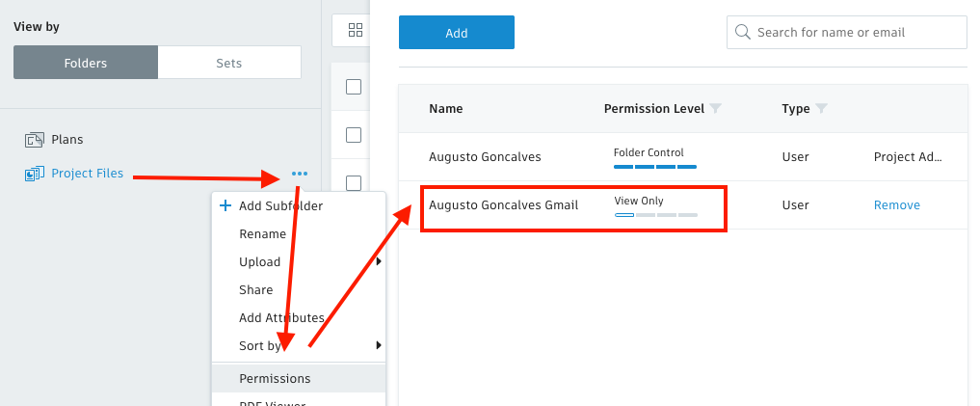Click the blue Add button
The width and height of the screenshot is (980, 406).
[456, 33]
